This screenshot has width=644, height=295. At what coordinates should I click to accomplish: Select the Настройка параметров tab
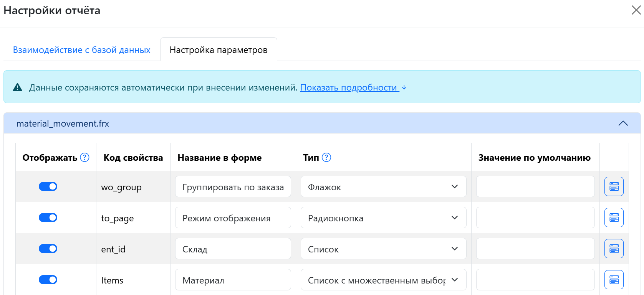click(x=219, y=50)
